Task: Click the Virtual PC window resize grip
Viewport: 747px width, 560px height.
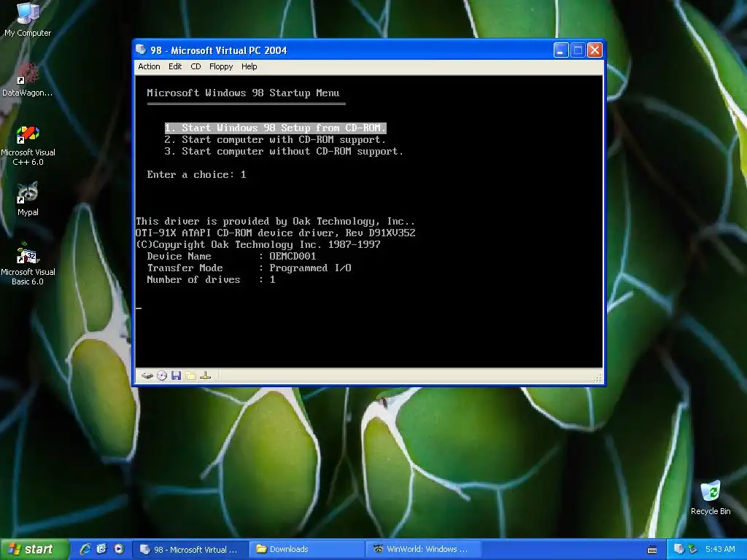Action: pos(598,378)
